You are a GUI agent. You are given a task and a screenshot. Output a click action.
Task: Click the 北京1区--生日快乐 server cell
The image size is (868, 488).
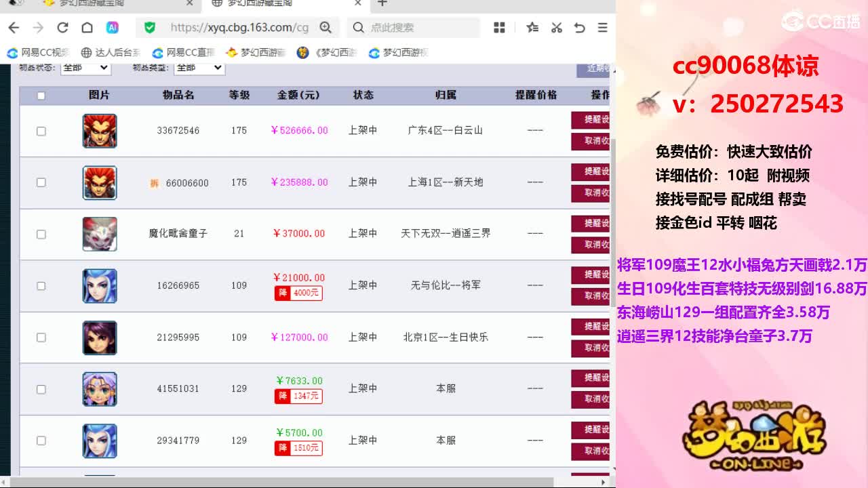coord(446,337)
